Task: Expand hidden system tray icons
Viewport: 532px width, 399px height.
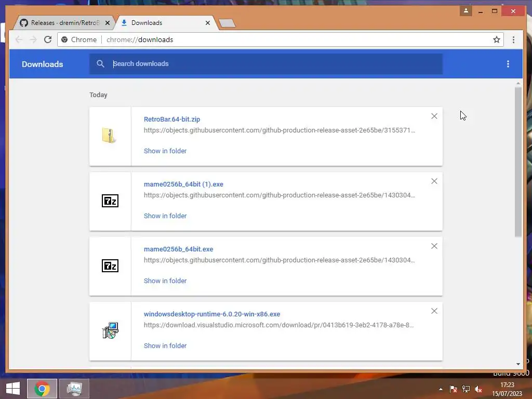Action: 441,389
